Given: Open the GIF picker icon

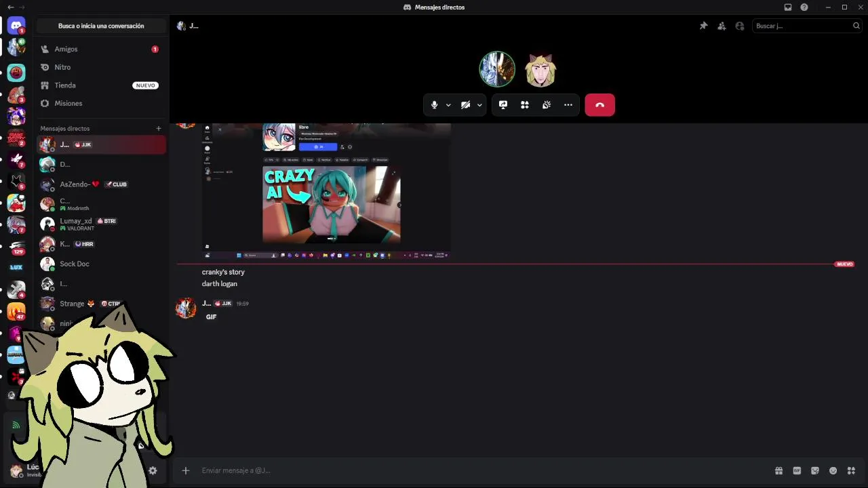Looking at the screenshot, I should tap(797, 470).
